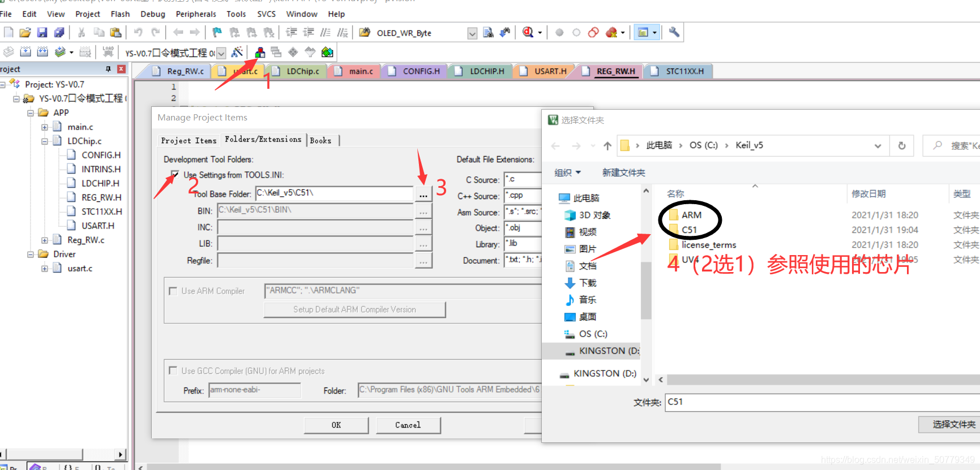Disable all breakpoints icon

(593, 32)
